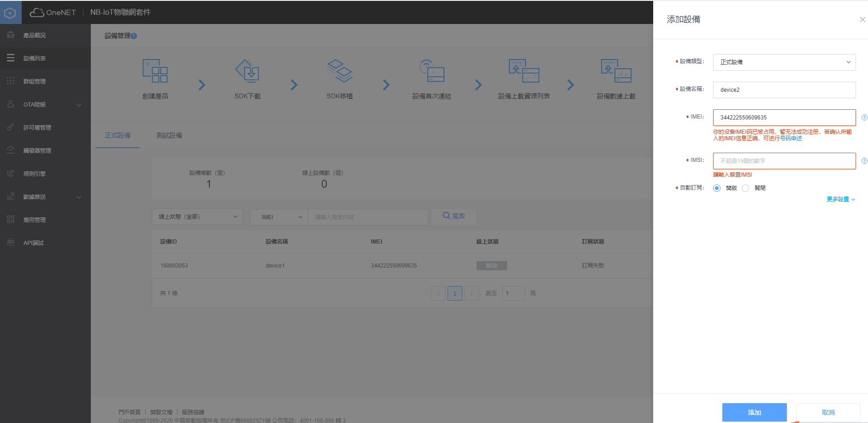Viewport: 868px width, 423px height.
Task: Expand 更多設置 options
Action: pyautogui.click(x=841, y=199)
